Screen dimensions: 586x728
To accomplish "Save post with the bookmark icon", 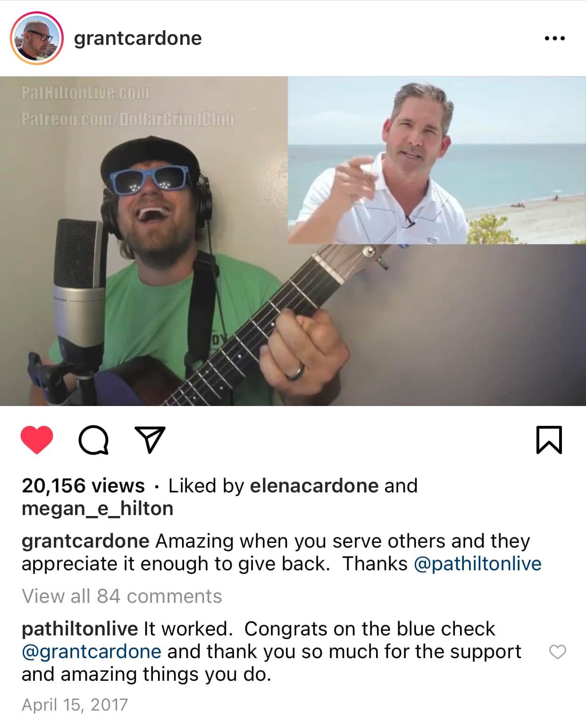I will (x=549, y=440).
